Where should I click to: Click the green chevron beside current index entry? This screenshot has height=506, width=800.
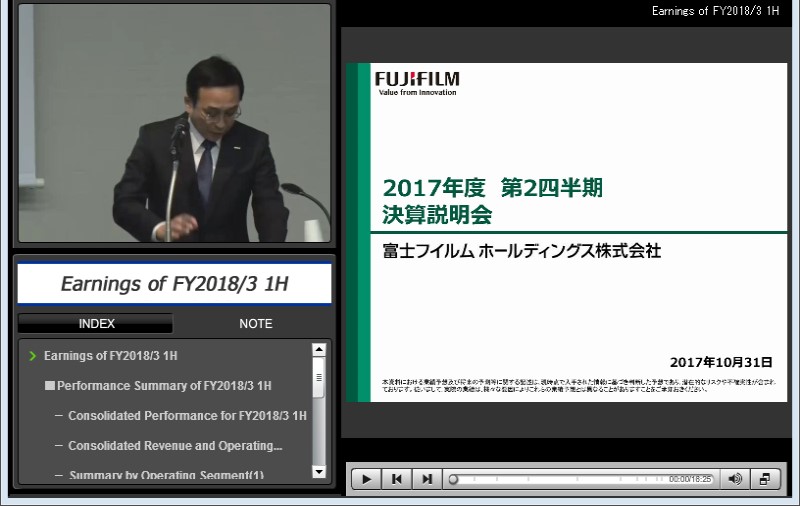click(x=33, y=356)
